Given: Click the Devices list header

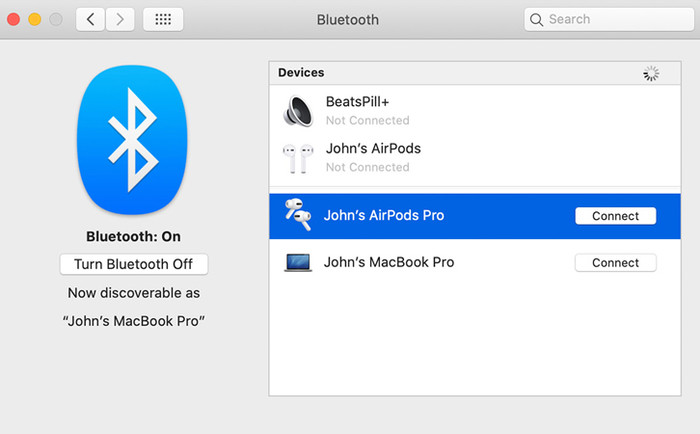Looking at the screenshot, I should [301, 73].
